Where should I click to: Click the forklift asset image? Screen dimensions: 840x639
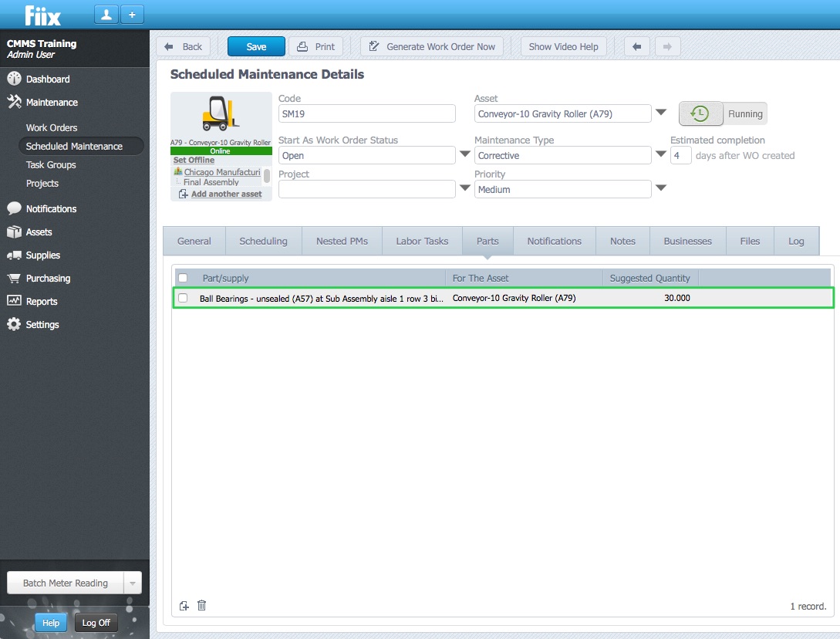[x=221, y=113]
